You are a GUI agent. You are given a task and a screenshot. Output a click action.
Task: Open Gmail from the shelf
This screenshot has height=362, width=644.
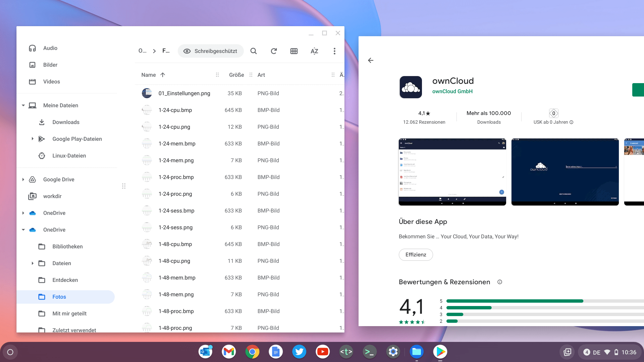tap(229, 352)
